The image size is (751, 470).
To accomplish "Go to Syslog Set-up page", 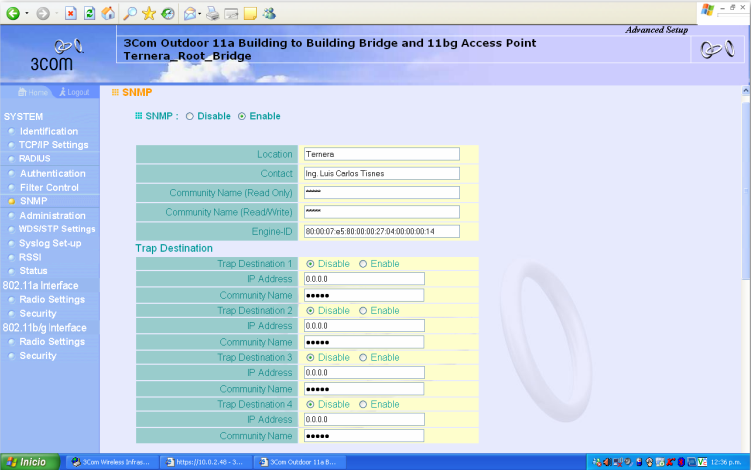I will [51, 243].
